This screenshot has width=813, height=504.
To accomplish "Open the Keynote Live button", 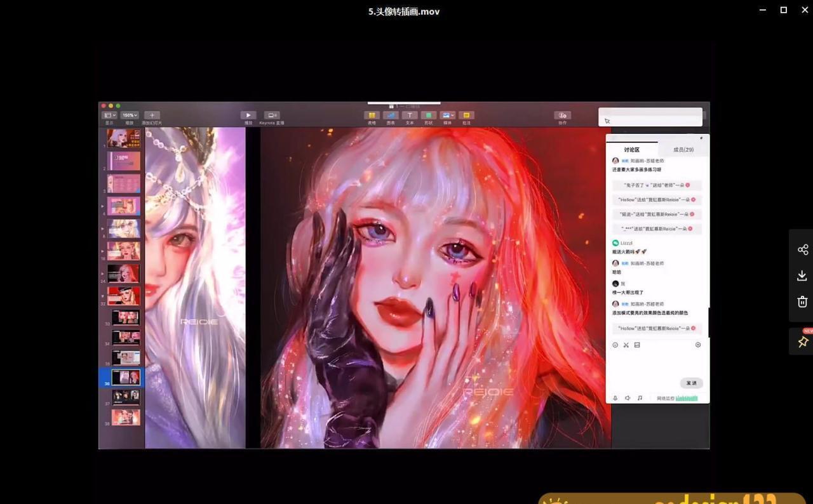I will (x=272, y=116).
